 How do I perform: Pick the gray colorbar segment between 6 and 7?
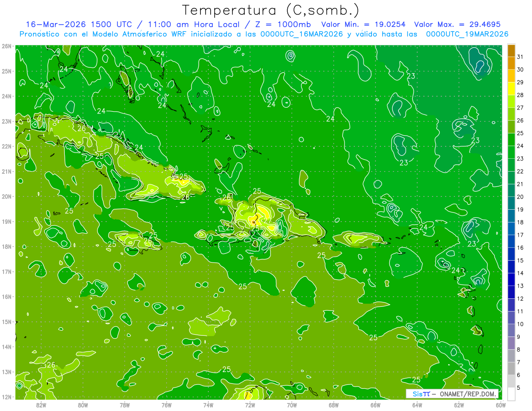point(511,368)
